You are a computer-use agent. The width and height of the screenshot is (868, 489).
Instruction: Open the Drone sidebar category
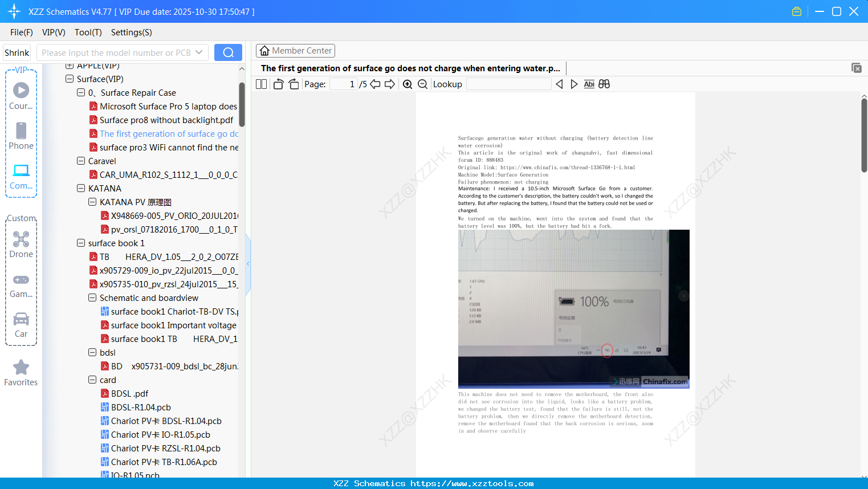coord(21,244)
